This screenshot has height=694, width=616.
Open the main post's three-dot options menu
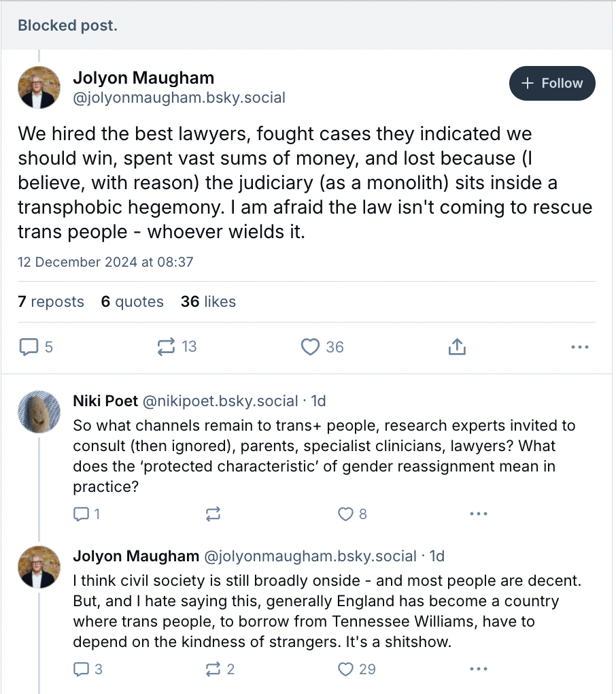[x=579, y=347]
